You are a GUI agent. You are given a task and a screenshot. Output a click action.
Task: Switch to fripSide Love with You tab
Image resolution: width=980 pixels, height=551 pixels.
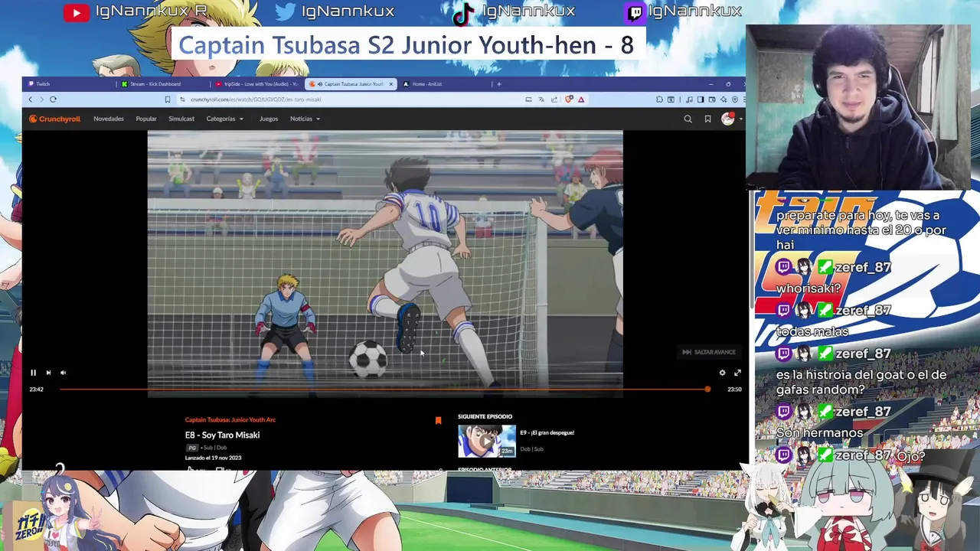point(257,84)
